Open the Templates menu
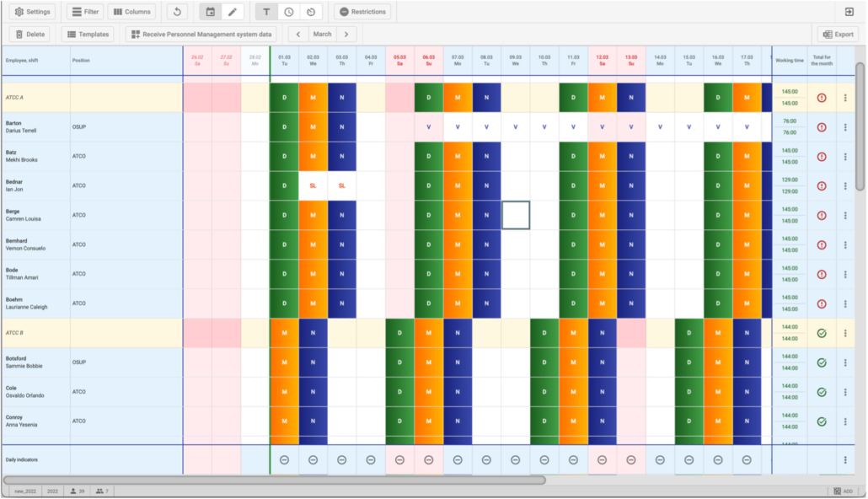This screenshot has height=499, width=868. click(x=87, y=35)
